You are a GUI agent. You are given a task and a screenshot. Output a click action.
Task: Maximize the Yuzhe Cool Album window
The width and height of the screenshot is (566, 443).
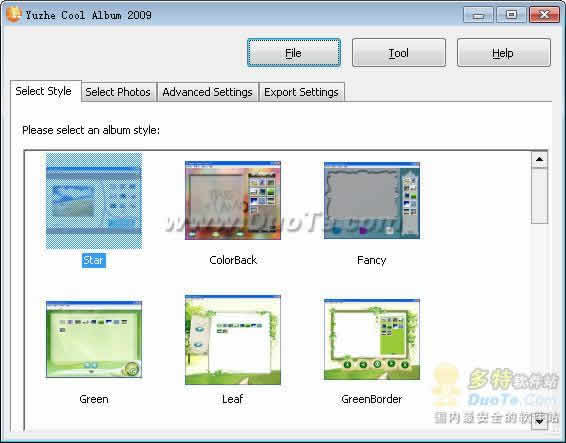(x=511, y=15)
